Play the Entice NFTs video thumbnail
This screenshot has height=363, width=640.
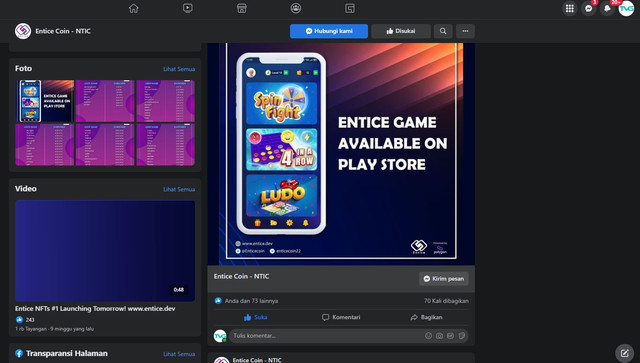click(x=105, y=251)
